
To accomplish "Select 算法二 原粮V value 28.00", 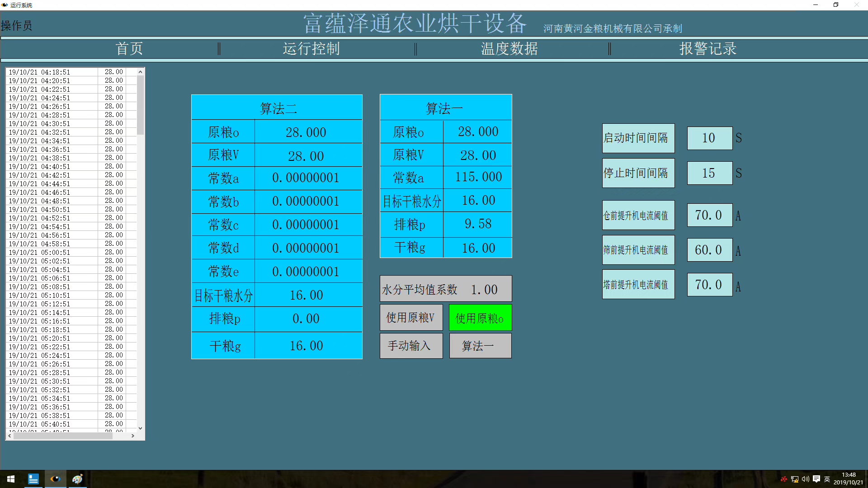I will click(308, 155).
